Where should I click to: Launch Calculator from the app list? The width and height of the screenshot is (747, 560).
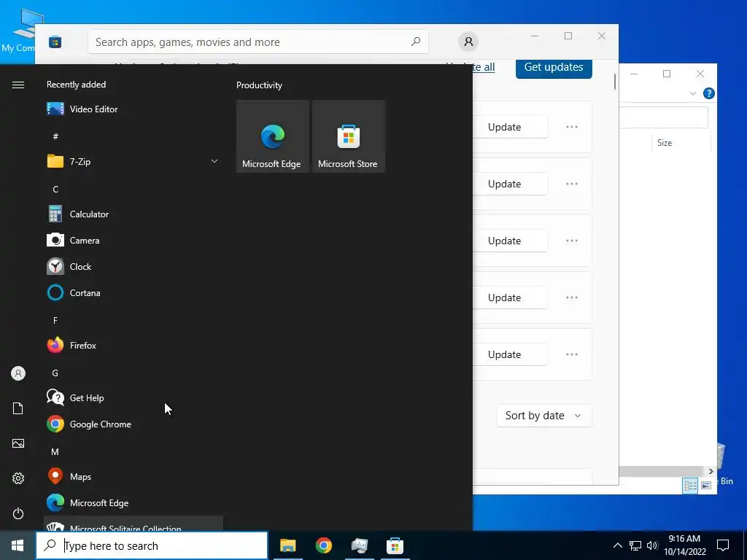point(133,214)
